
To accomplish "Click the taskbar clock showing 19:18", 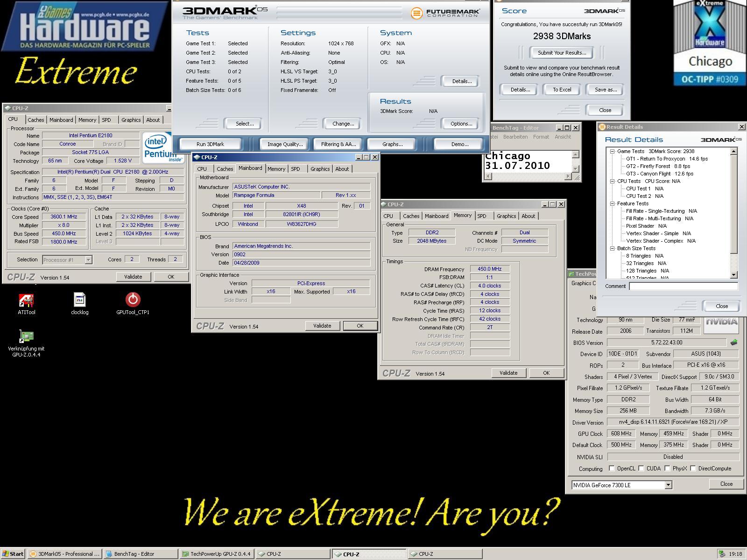I will [735, 554].
